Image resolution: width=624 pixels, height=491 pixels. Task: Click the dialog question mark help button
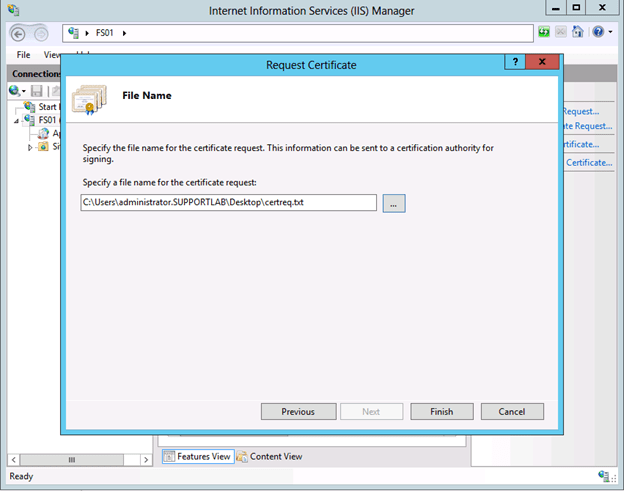click(515, 62)
